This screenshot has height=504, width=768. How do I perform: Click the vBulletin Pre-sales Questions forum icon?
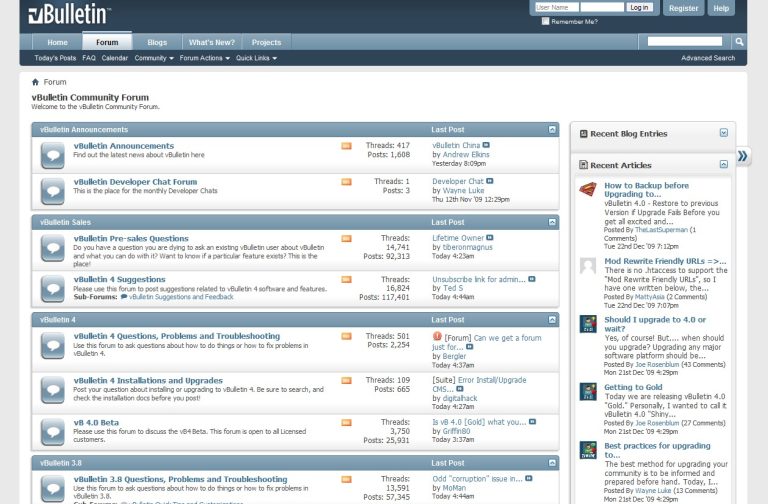pyautogui.click(x=53, y=246)
